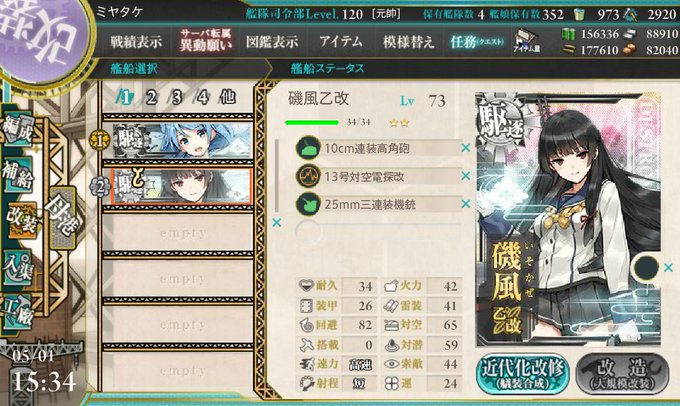Switch to fleet tab 3
Screen dimensions: 680x406
click(x=177, y=98)
